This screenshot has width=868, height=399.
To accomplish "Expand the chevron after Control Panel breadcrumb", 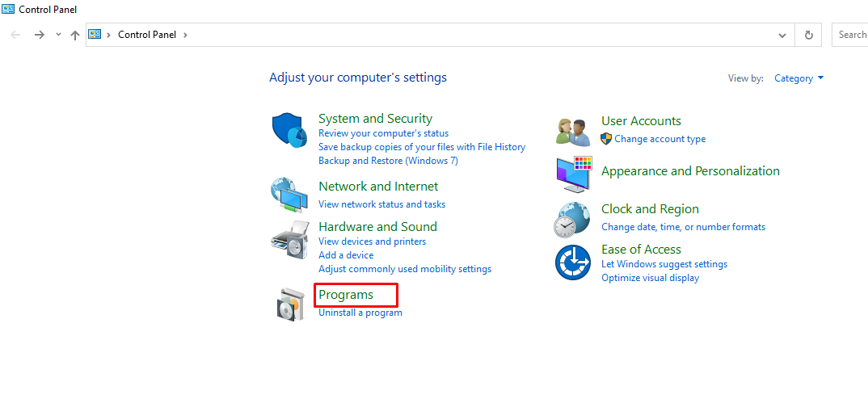I will (x=185, y=34).
